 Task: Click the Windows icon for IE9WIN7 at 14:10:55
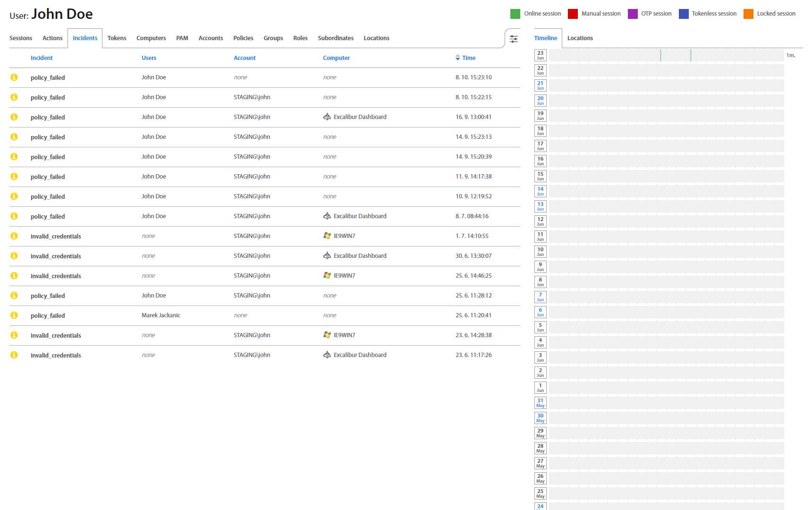327,236
